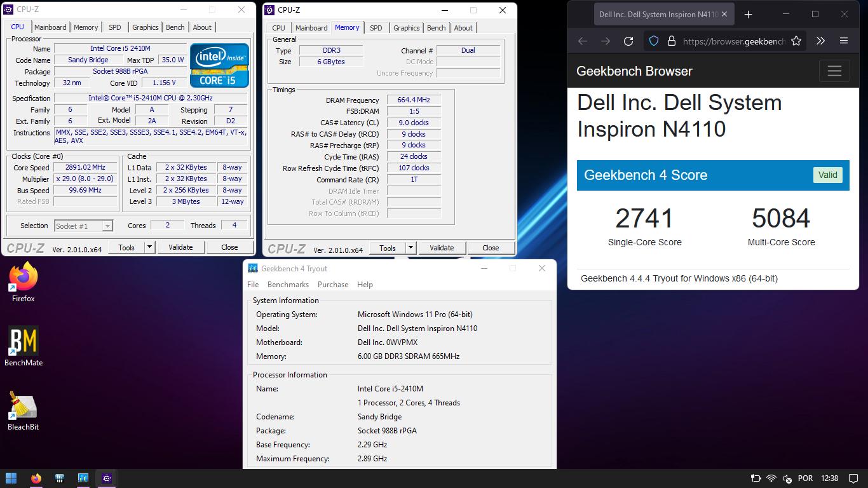Open About tab in left CPU-Z
Viewport: 868px width, 488px height.
202,27
